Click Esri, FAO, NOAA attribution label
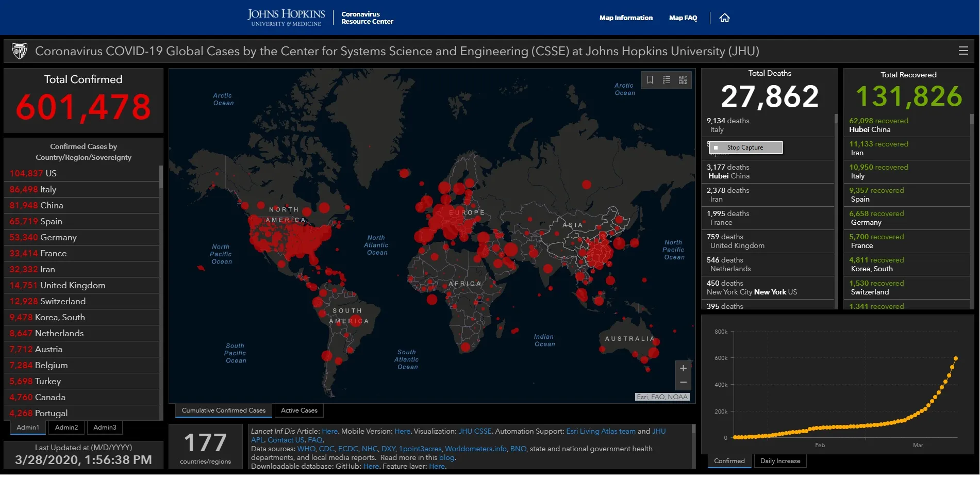 tap(662, 397)
